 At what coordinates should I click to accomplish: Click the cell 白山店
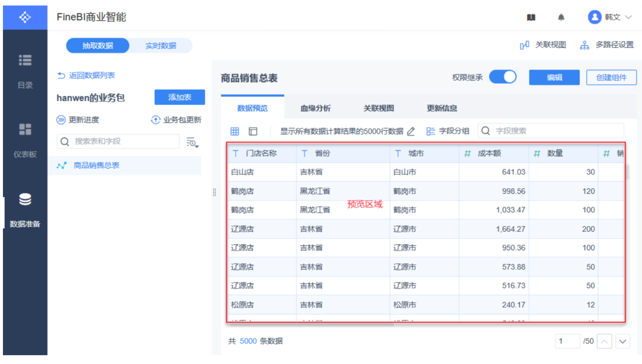pyautogui.click(x=243, y=172)
